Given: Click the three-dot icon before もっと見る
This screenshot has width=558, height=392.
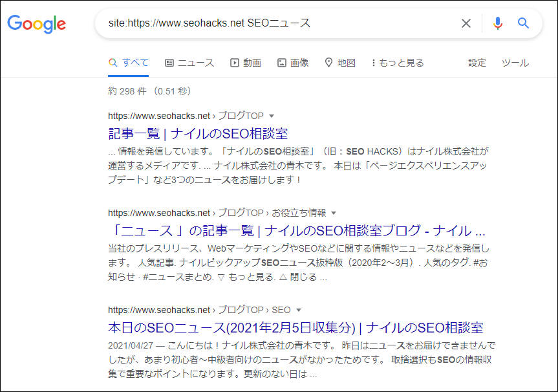Looking at the screenshot, I should 373,63.
